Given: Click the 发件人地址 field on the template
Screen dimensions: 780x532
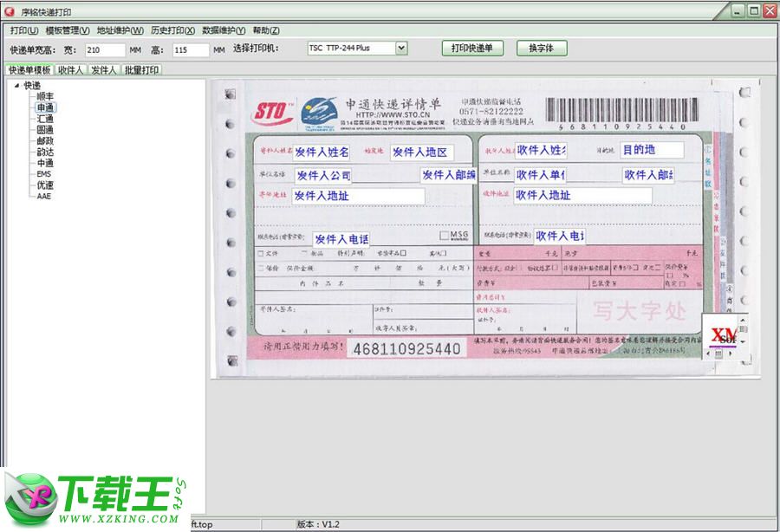Looking at the screenshot, I should pos(358,196).
